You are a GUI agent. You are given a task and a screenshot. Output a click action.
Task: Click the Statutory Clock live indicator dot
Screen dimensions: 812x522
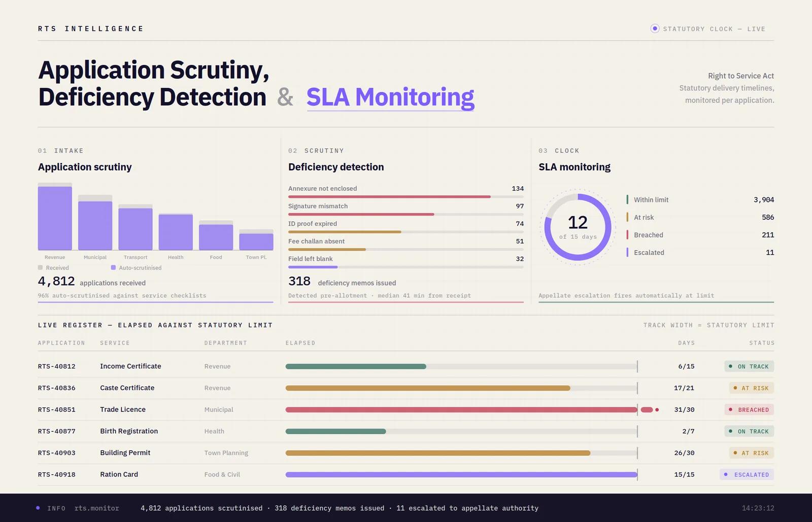click(655, 29)
